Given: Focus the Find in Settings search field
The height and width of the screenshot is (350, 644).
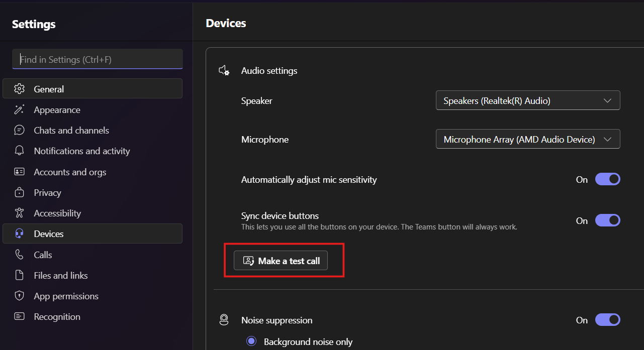Looking at the screenshot, I should 98,59.
